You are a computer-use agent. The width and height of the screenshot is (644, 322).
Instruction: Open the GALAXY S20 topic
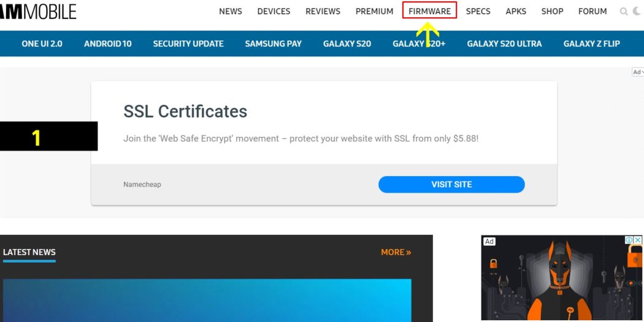point(347,44)
